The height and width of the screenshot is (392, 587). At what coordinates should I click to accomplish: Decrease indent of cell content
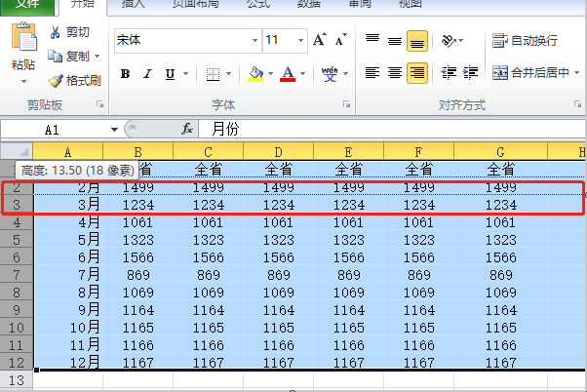tap(449, 72)
